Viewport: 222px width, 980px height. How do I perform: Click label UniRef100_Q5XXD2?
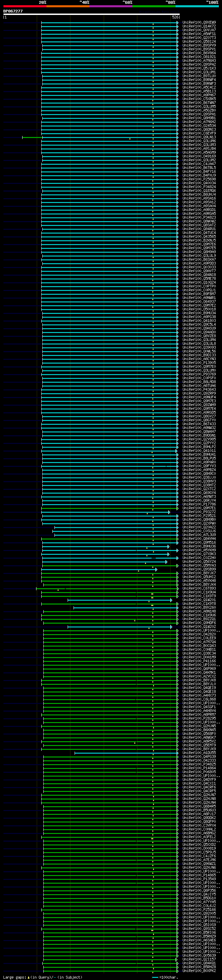pos(199,845)
